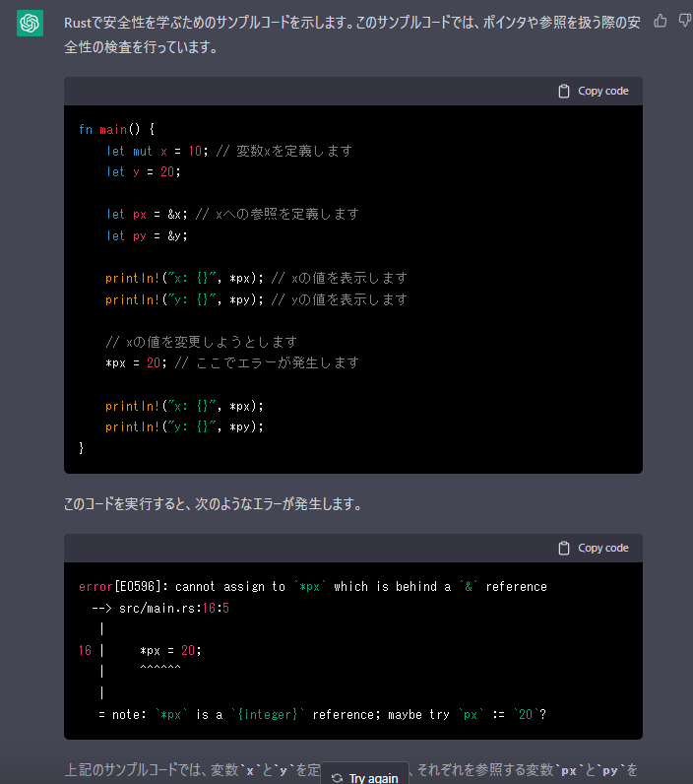Click clipboard icon of error output block
This screenshot has width=693, height=784.
(564, 548)
